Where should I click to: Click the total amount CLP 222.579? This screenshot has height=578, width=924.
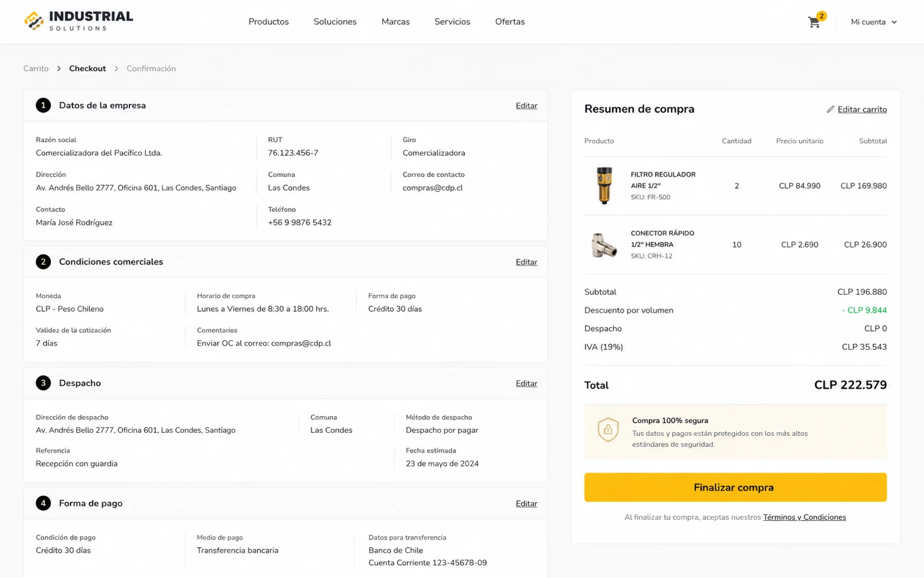(851, 385)
